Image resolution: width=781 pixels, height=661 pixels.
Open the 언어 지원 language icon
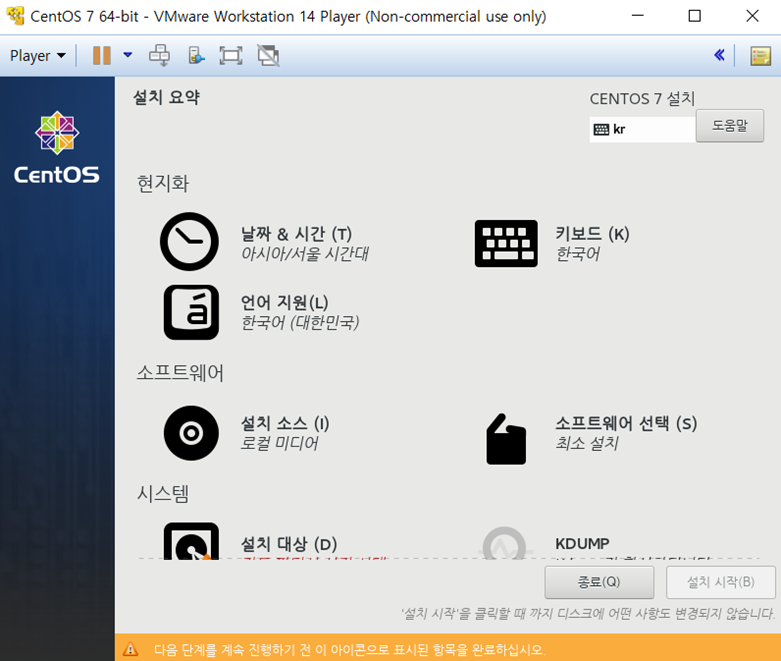(191, 312)
